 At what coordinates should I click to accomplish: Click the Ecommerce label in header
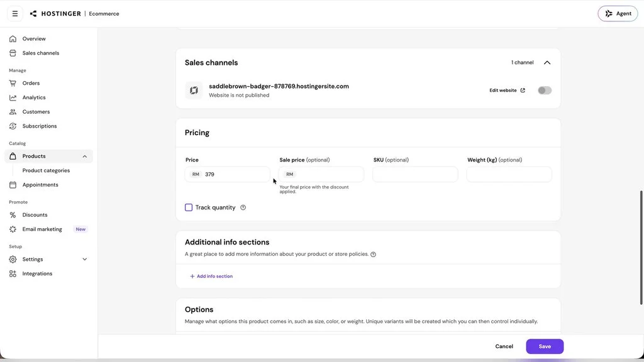pyautogui.click(x=104, y=14)
